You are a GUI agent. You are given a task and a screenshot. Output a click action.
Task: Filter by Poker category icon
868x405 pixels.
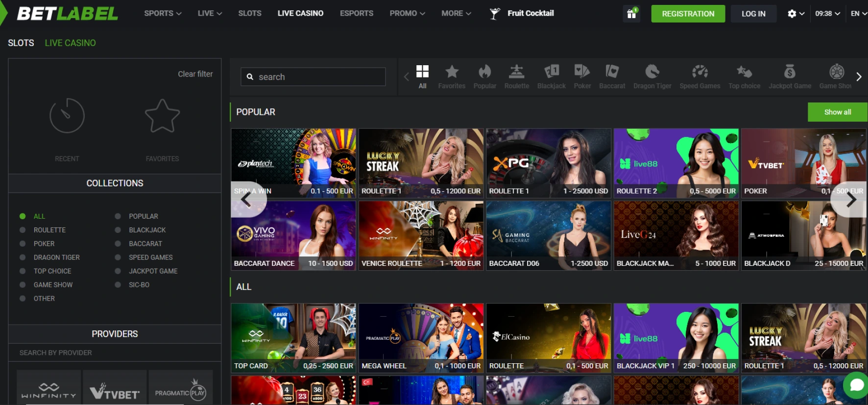(582, 72)
